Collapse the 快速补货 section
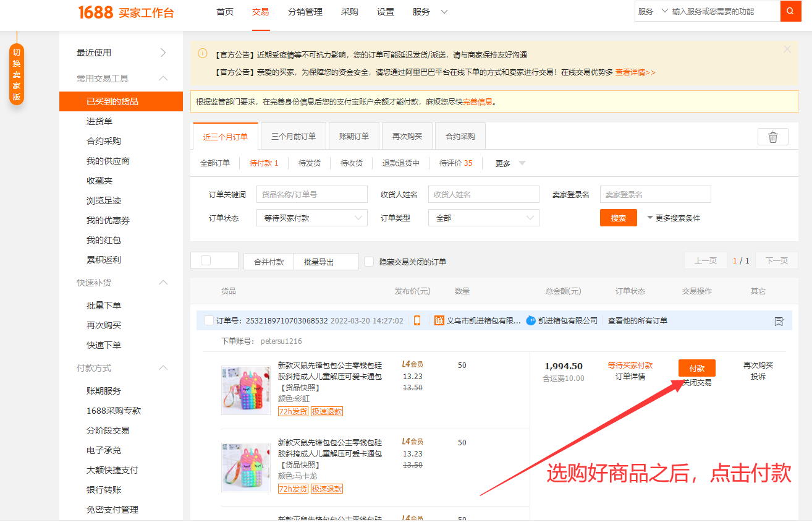812x522 pixels. (163, 283)
